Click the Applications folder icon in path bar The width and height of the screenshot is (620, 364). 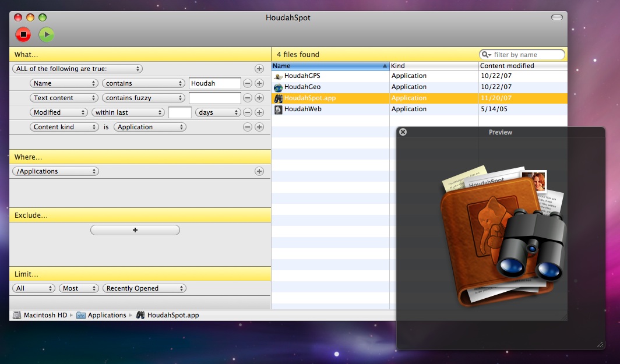click(80, 315)
